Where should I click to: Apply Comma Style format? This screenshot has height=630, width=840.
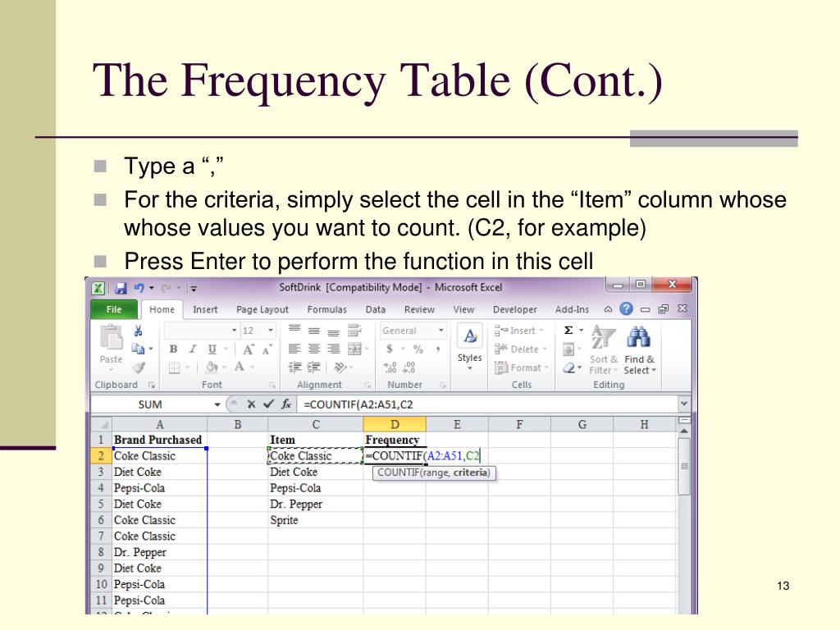[x=438, y=349]
